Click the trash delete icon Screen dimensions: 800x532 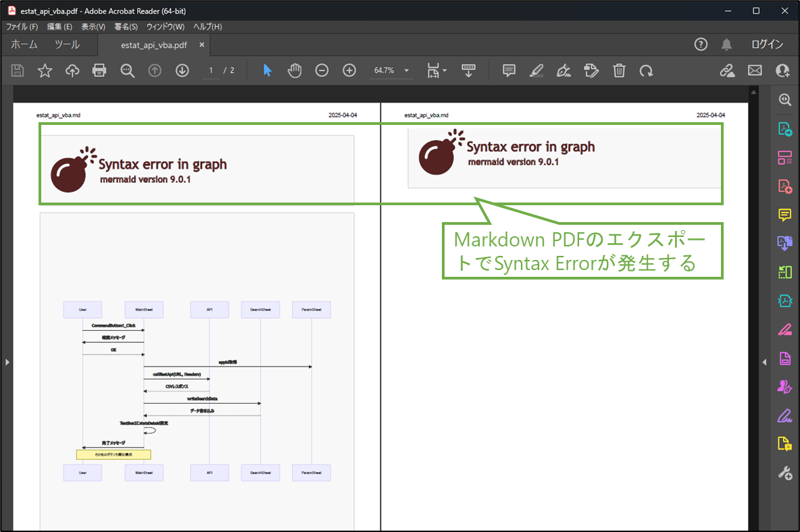click(619, 70)
